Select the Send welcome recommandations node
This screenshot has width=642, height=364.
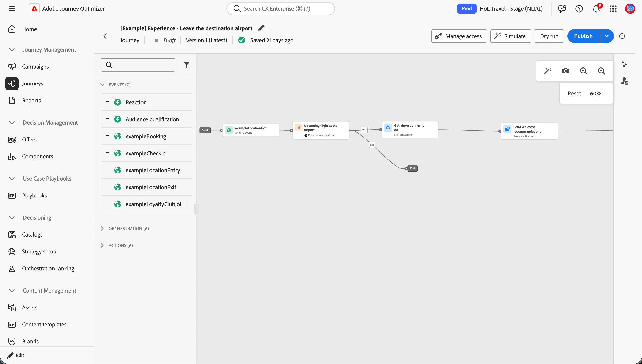(x=529, y=131)
